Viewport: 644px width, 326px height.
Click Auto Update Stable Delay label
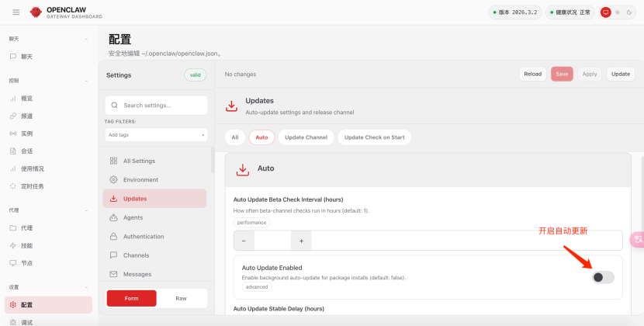click(279, 309)
